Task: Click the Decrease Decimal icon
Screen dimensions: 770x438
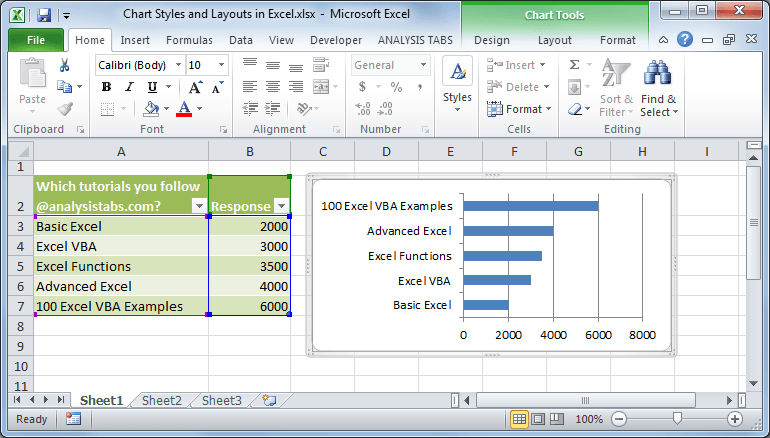Action: 385,109
